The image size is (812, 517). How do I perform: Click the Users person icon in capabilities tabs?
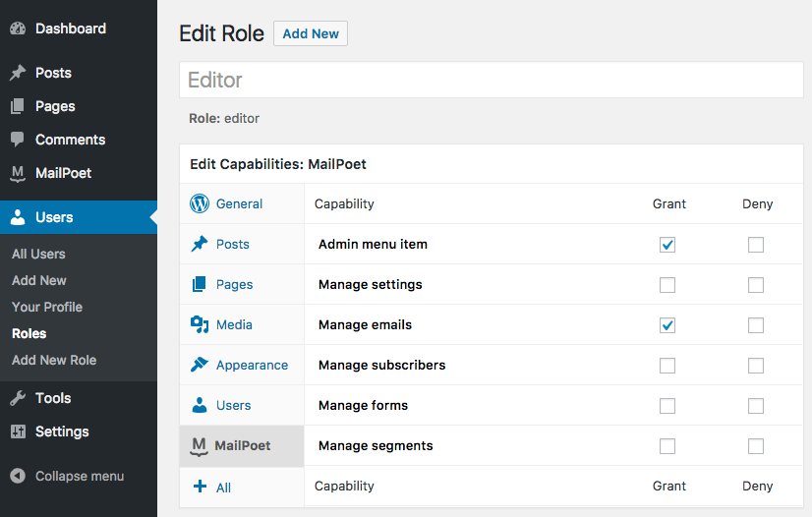[200, 405]
